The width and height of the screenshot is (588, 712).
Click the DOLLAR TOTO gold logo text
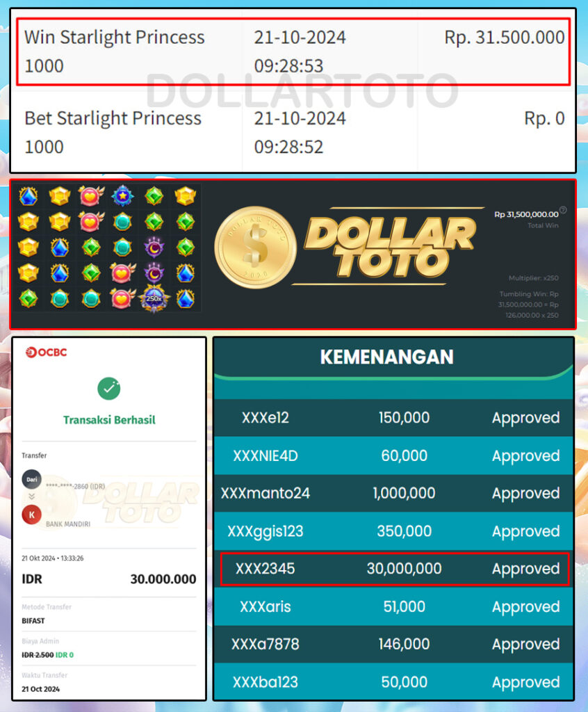[390, 248]
